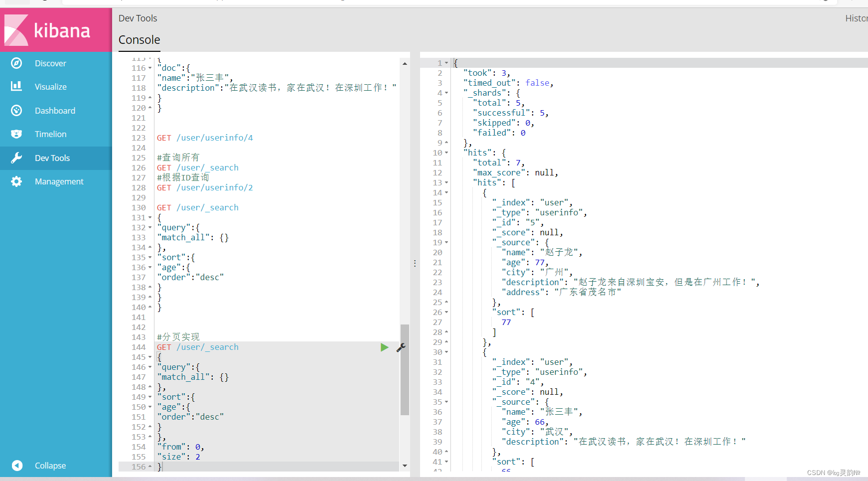Viewport: 868px width, 481px height.
Task: Open request options wrench icon
Action: tap(401, 347)
